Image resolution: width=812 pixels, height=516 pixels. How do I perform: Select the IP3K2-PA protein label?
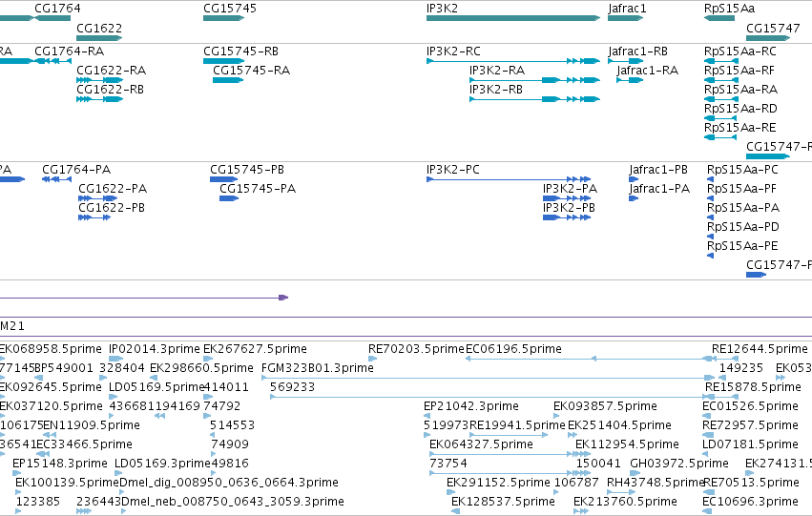(x=571, y=189)
